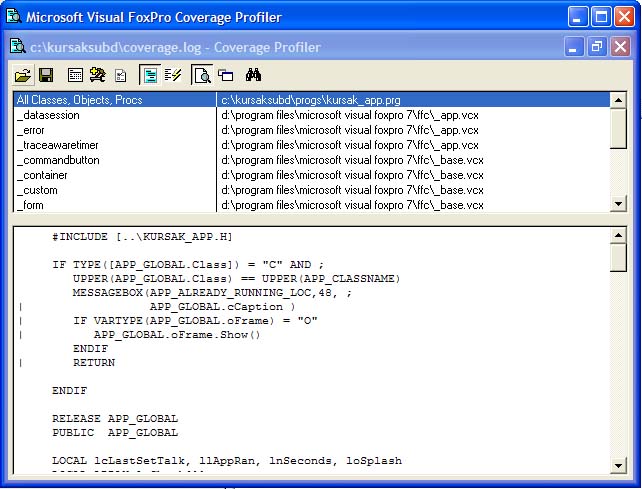The width and height of the screenshot is (642, 489).
Task: Click the RELEASE APP_GLOBAL line
Action: pyautogui.click(x=115, y=419)
